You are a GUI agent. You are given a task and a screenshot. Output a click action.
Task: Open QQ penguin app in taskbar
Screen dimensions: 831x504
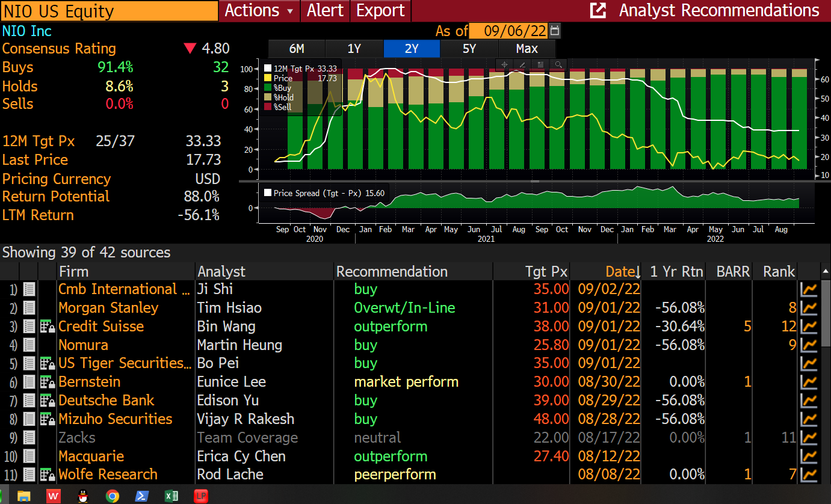84,496
